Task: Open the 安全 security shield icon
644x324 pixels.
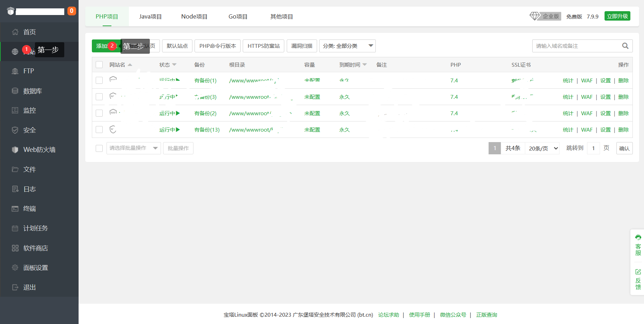Action: [x=15, y=130]
